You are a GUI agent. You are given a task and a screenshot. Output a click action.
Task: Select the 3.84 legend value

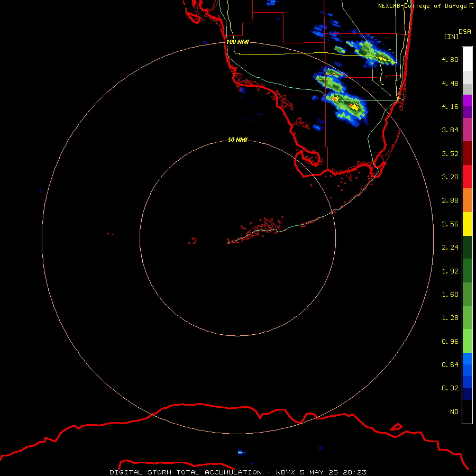pyautogui.click(x=450, y=130)
